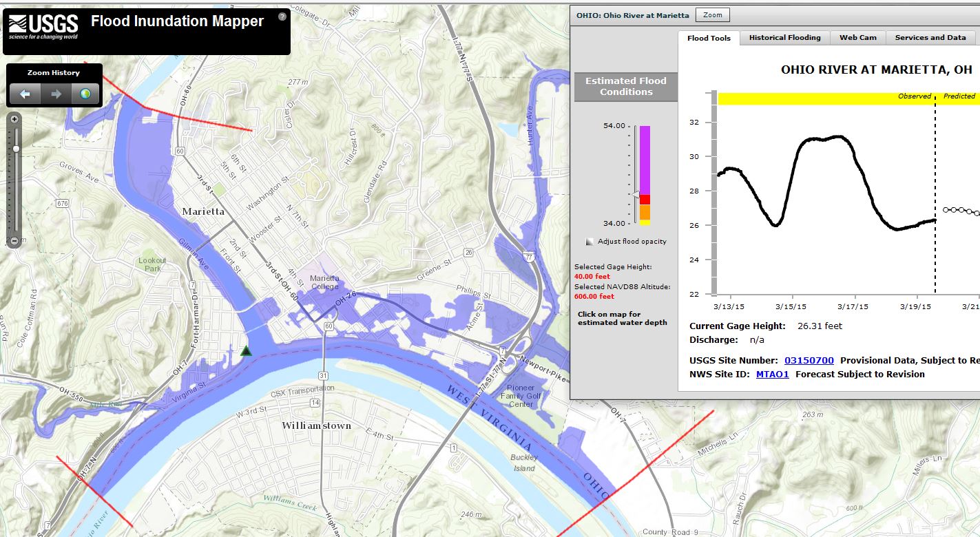
Task: Click the Buckley Island label
Action: [524, 463]
